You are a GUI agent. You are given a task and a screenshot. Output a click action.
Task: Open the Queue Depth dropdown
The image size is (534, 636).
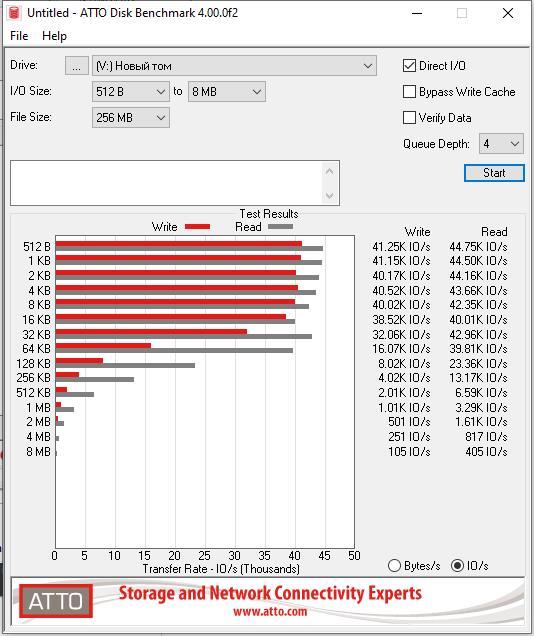[x=502, y=144]
